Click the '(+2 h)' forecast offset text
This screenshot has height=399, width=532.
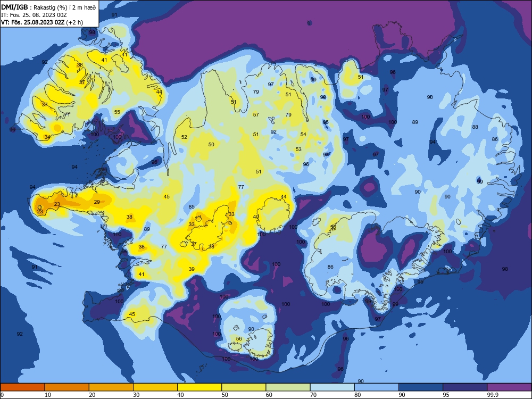pos(74,22)
